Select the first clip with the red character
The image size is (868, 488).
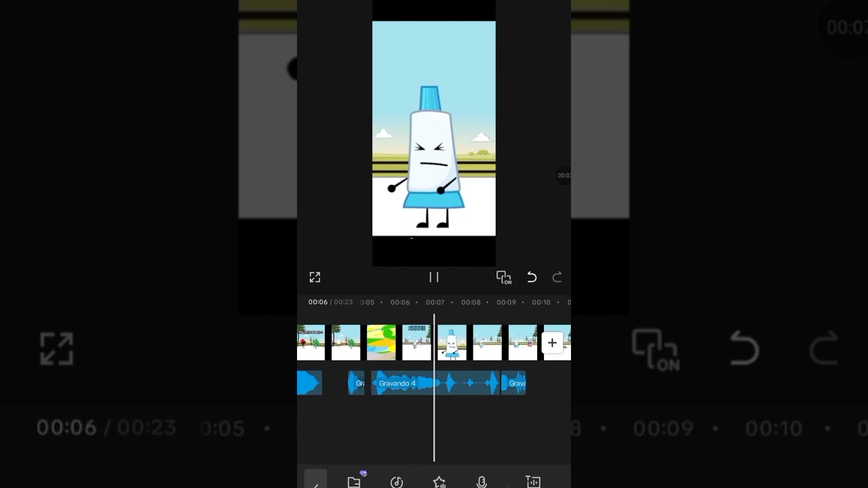coord(311,343)
